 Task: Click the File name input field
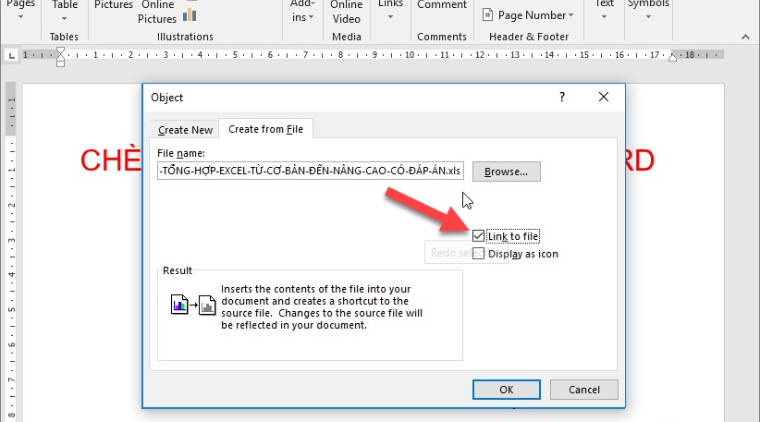(310, 171)
